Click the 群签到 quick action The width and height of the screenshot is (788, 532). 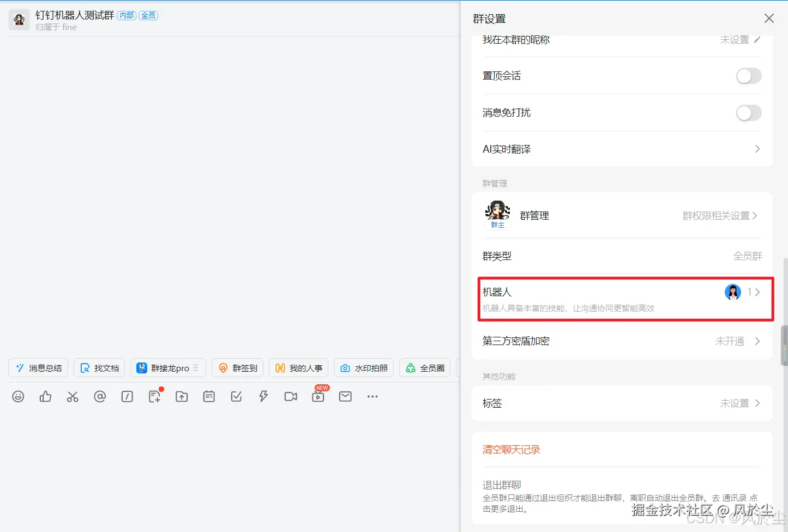[237, 367]
